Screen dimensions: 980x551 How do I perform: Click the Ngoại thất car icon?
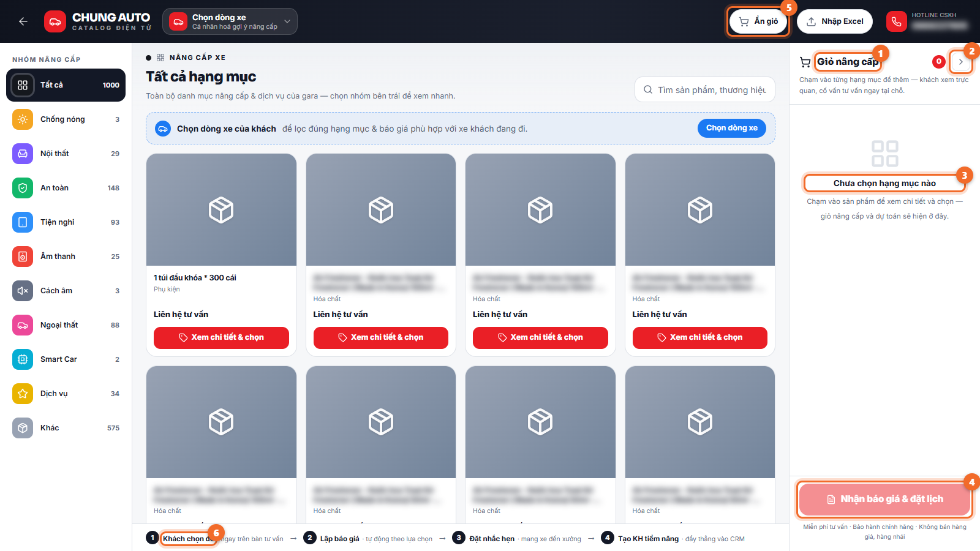click(x=23, y=325)
